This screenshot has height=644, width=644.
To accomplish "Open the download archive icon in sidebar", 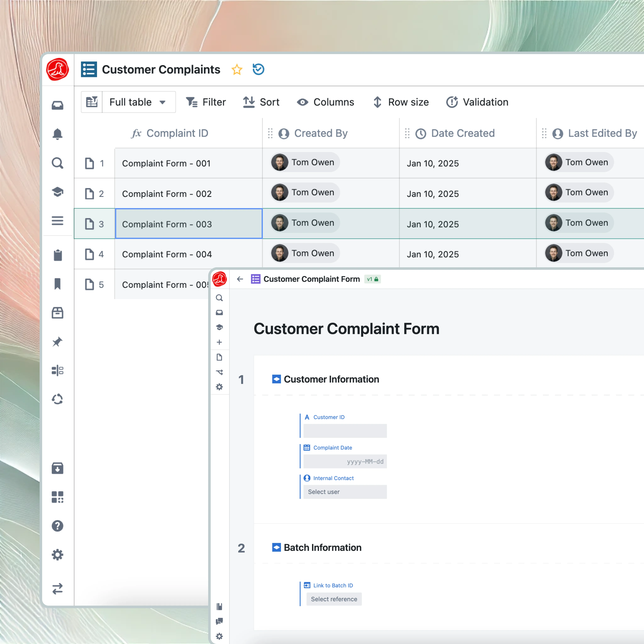I will coord(57,468).
